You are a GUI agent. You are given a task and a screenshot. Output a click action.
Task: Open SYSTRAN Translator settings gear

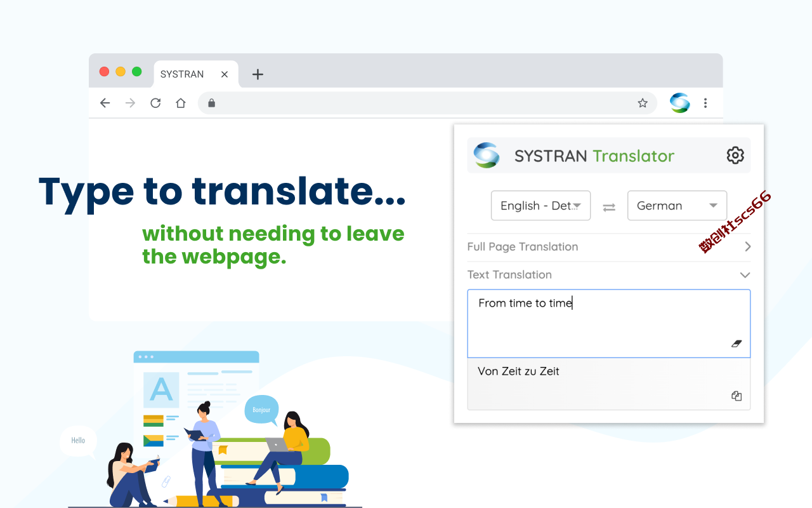[x=735, y=155]
